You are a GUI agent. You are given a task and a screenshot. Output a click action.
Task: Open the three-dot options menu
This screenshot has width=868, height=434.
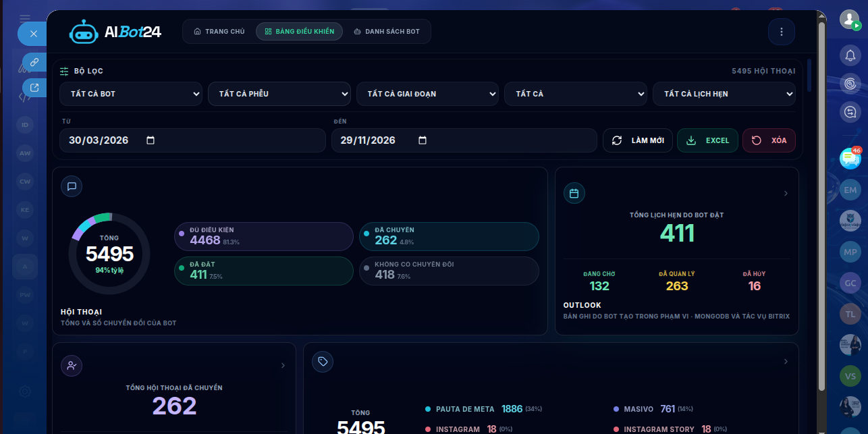(x=781, y=32)
